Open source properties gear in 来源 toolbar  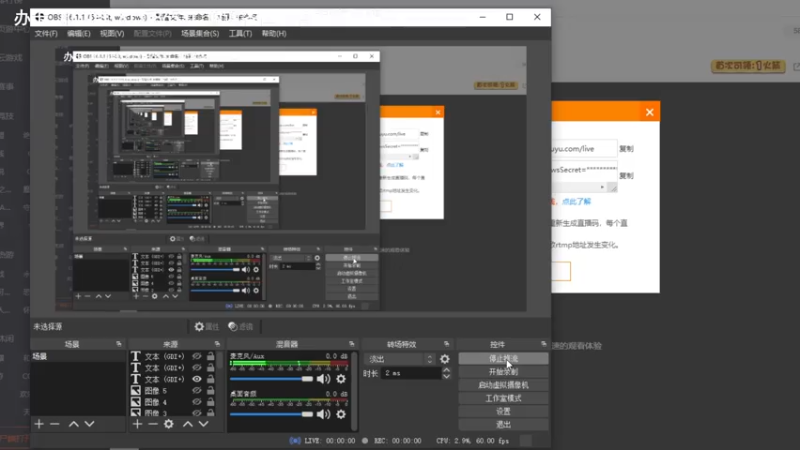[x=169, y=424]
